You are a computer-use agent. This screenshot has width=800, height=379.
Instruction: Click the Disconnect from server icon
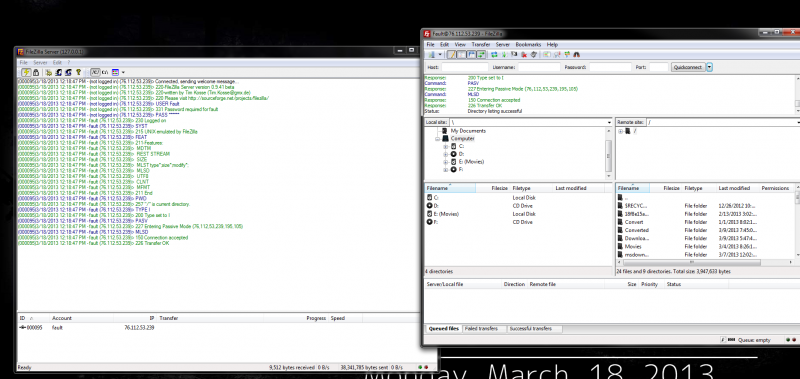click(x=524, y=55)
